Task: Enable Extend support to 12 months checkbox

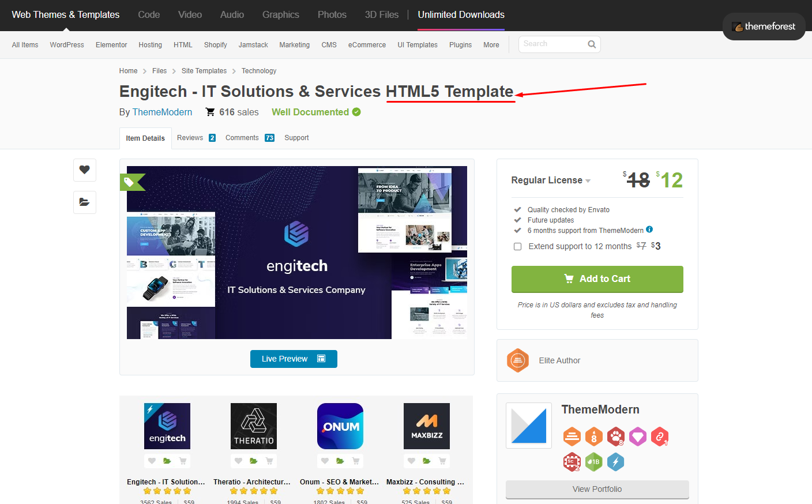Action: click(517, 246)
